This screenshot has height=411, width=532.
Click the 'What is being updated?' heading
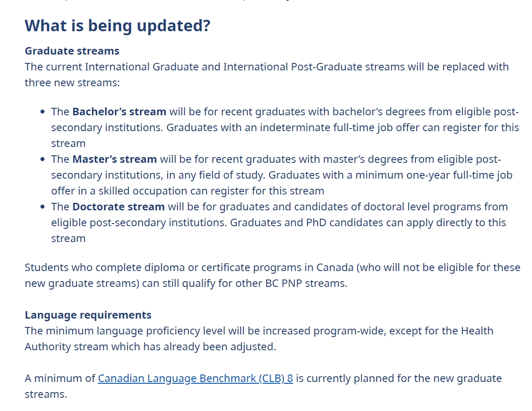click(117, 26)
